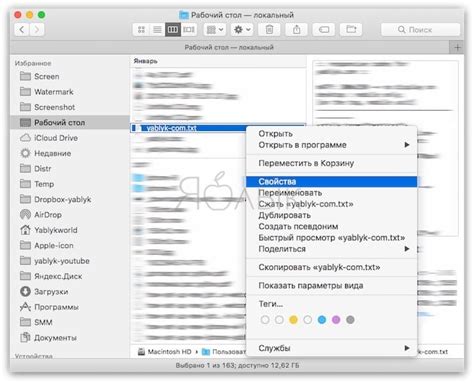Choose Создать псевдоним

coord(331,227)
